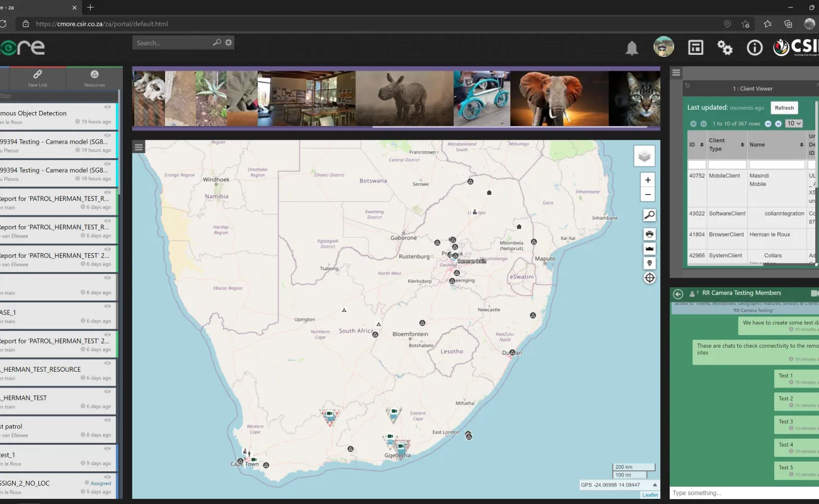Screen dimensions: 819x504
Task: Toggle visibility eye on 'st patrol' card
Action: click(x=108, y=420)
